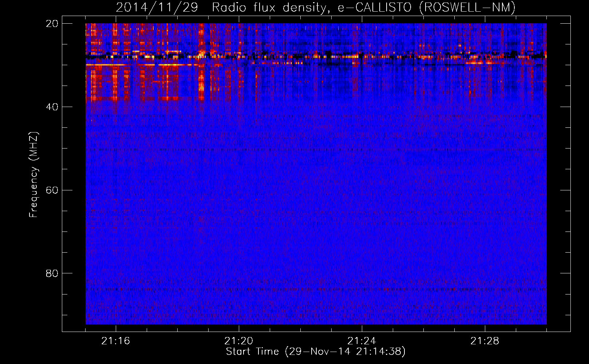This screenshot has height=364, width=589.
Task: Click the time tick label '21:20'
Action: click(x=239, y=341)
